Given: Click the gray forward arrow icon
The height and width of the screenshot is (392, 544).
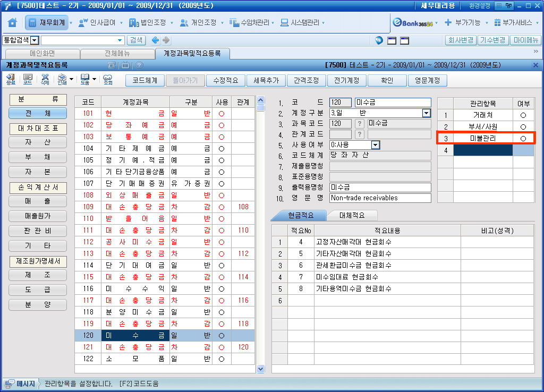Looking at the screenshot, I should click(x=166, y=40).
